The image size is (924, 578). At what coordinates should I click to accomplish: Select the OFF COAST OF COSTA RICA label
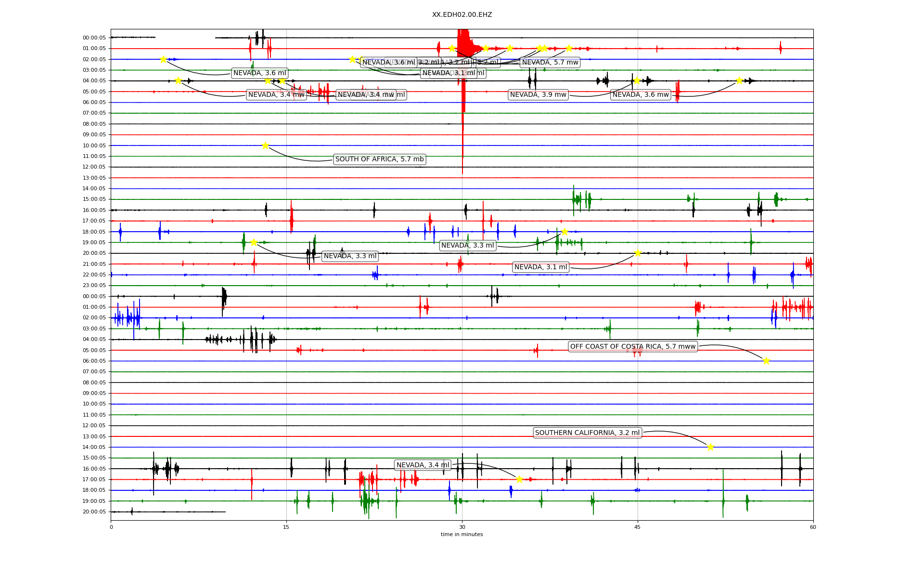632,346
